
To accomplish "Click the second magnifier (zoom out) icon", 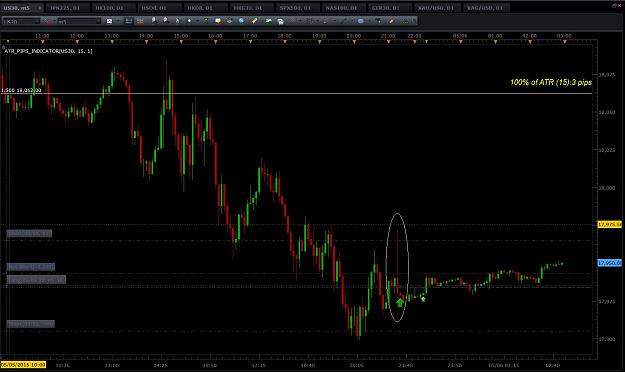I will 165,21.
